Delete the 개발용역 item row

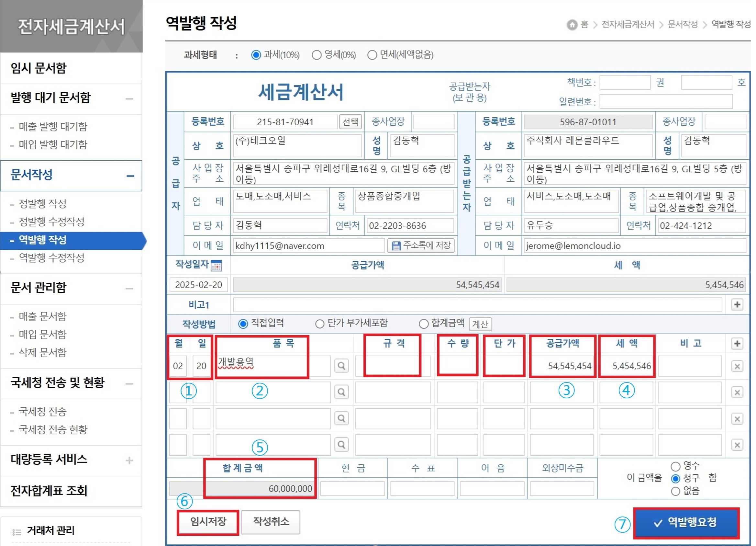[737, 366]
